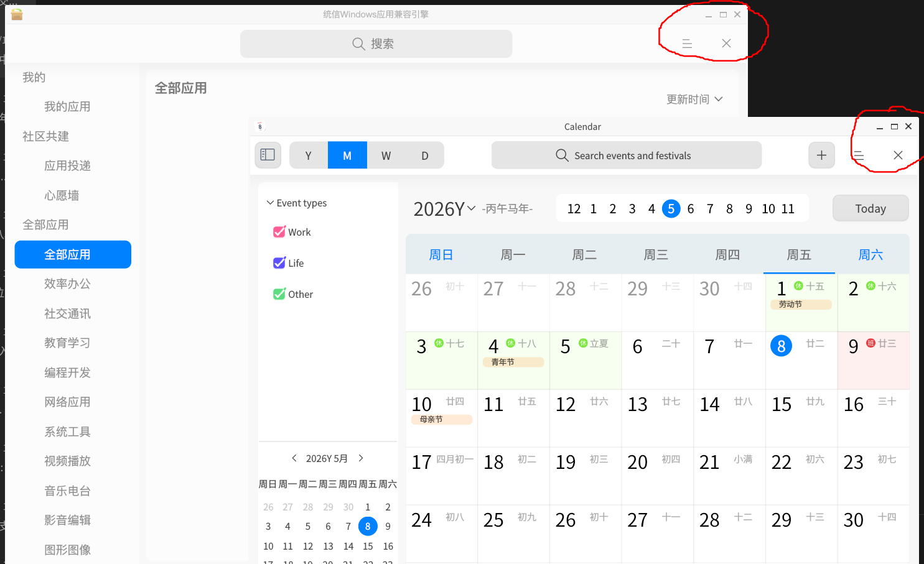The height and width of the screenshot is (564, 924).
Task: Click the app store inner X icon
Action: click(726, 44)
